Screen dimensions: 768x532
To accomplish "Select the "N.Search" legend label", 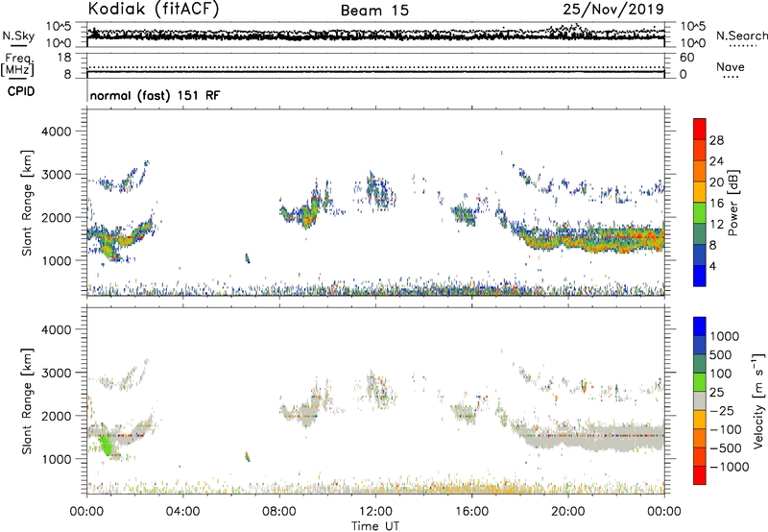I will 741,36.
